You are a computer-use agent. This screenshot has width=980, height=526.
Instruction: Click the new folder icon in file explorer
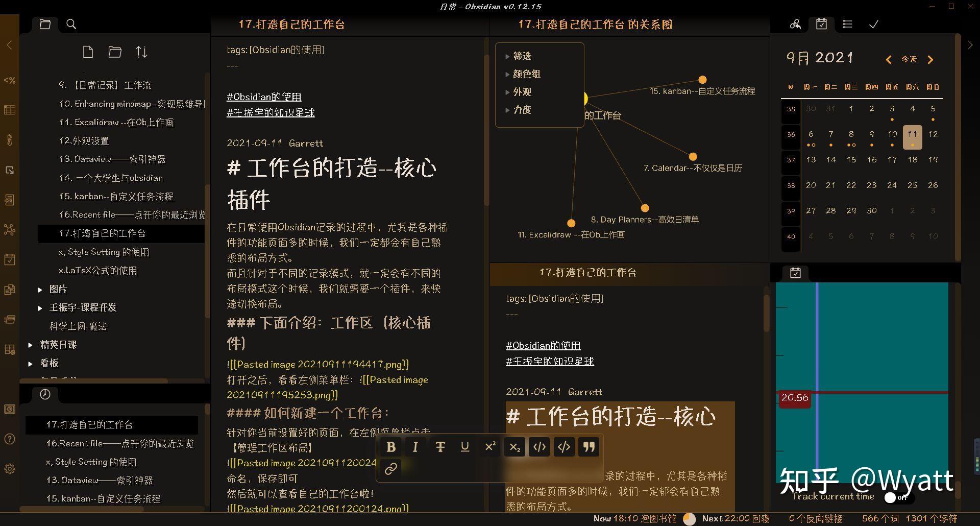[x=115, y=52]
